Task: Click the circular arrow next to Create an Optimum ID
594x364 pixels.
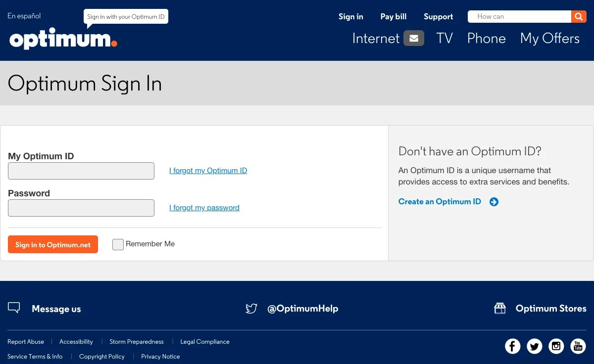Action: (x=494, y=202)
